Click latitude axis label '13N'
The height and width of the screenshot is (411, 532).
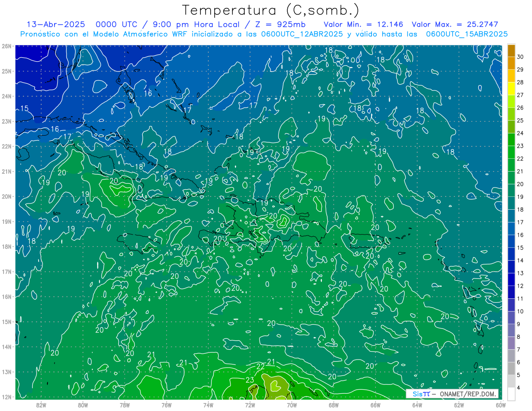(7, 372)
